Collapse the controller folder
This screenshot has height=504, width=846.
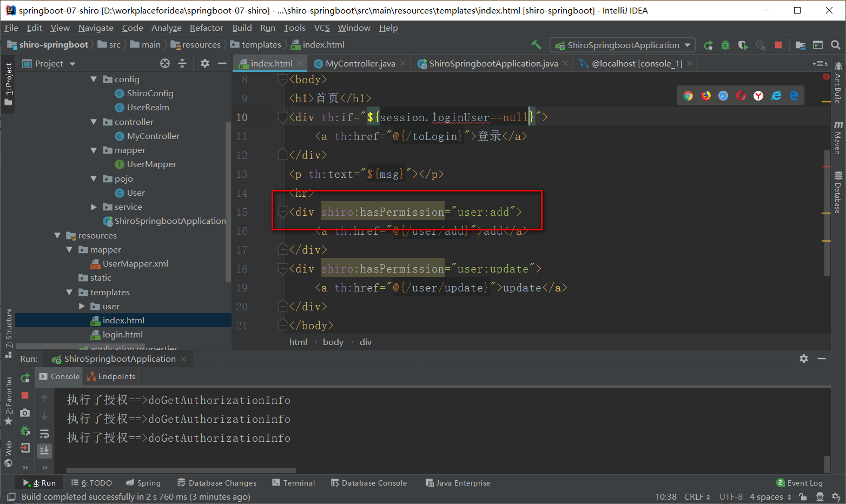pyautogui.click(x=94, y=122)
